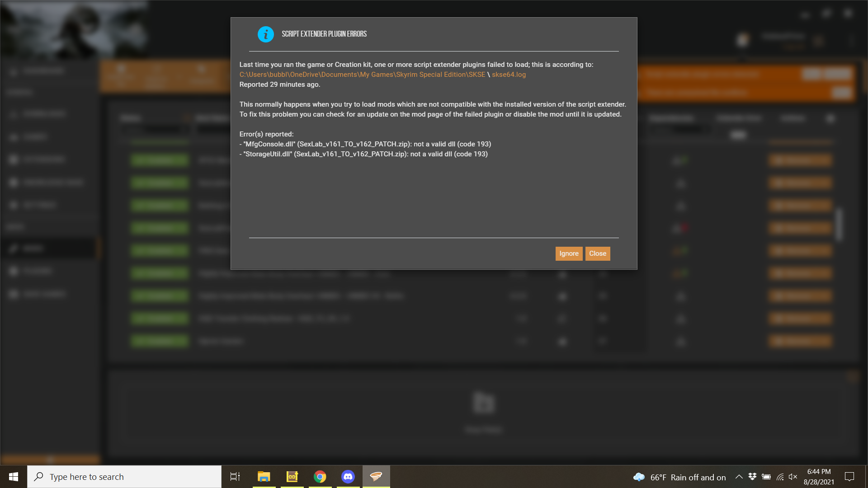The image size is (868, 488).
Task: Click the "Reported 29 minutes ago." text
Action: [280, 84]
